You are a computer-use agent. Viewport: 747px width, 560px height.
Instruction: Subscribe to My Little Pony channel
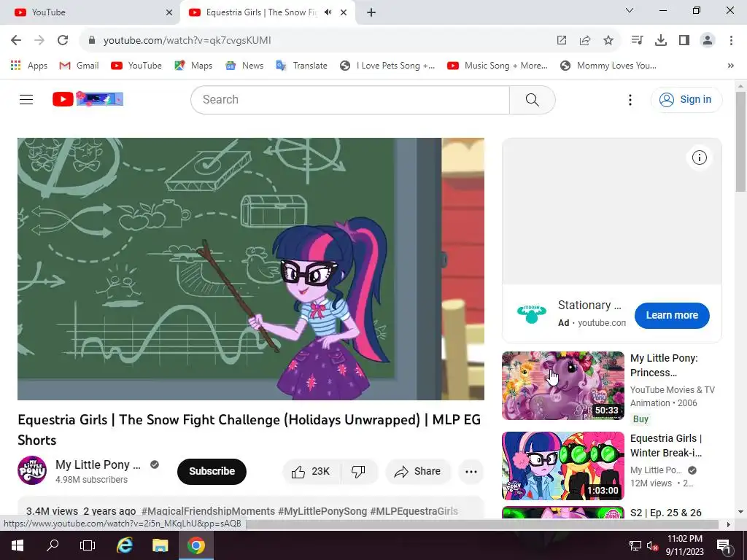click(x=212, y=472)
